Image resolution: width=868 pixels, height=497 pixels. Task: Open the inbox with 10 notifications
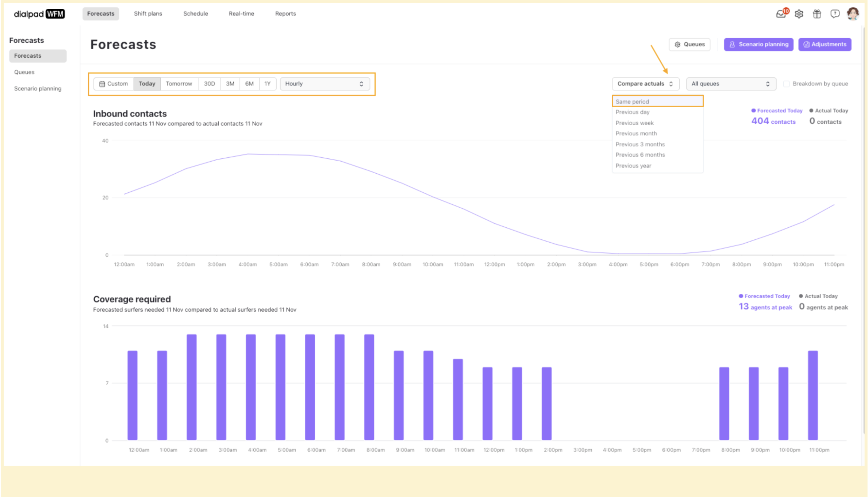click(781, 14)
